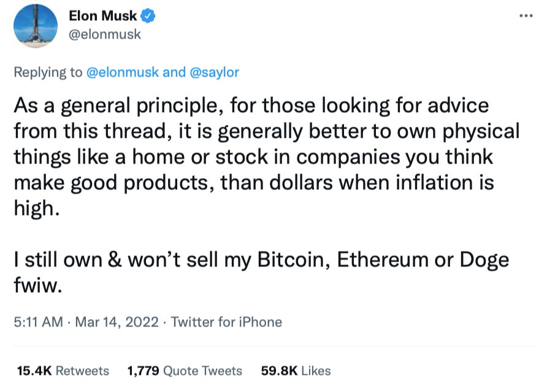Click the 'Replying to' label text
This screenshot has width=547, height=392.
[x=47, y=72]
